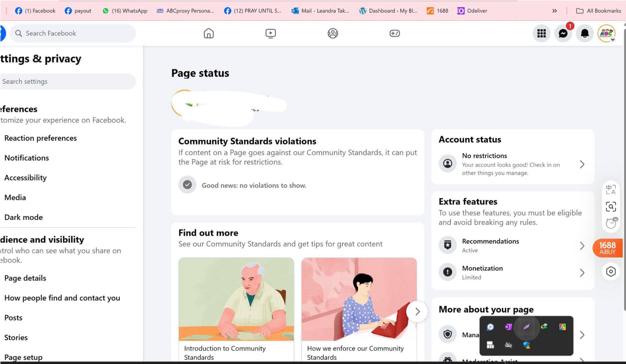Open the PRAY UNTIL S... bookmark
Viewport: 626px width, 364px height.
(x=252, y=11)
